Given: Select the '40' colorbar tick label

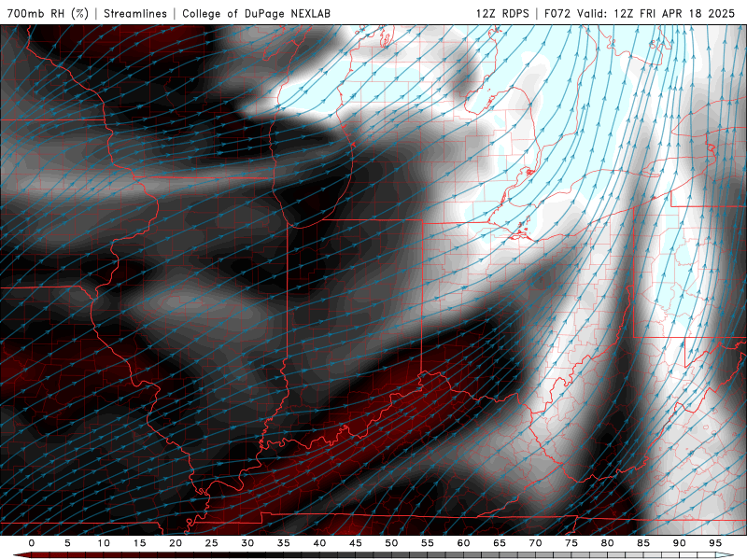Looking at the screenshot, I should coord(319,543).
